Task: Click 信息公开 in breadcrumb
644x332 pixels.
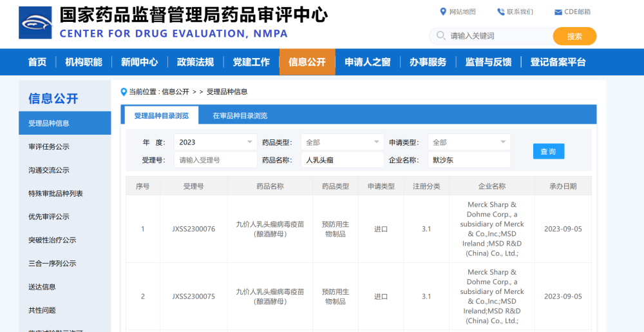Action: point(175,92)
